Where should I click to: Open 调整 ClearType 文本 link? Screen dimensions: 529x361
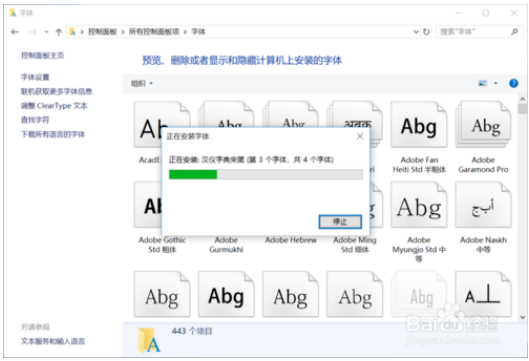click(54, 106)
